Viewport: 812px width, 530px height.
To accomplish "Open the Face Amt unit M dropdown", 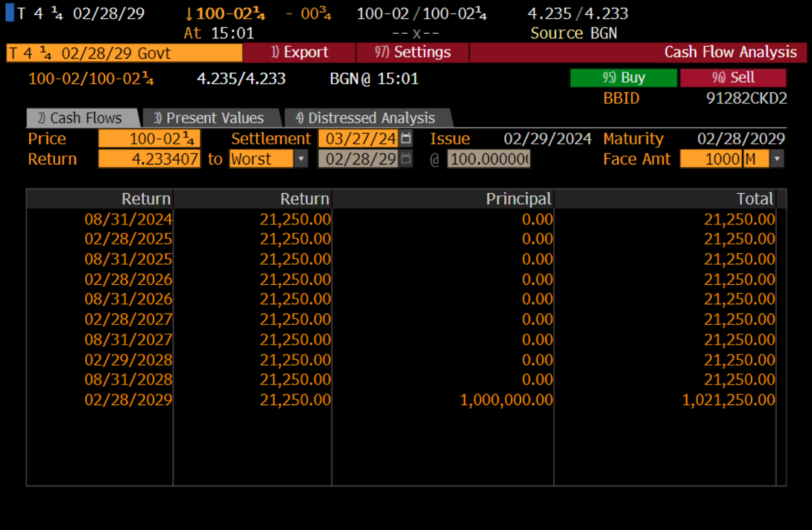I will (777, 159).
